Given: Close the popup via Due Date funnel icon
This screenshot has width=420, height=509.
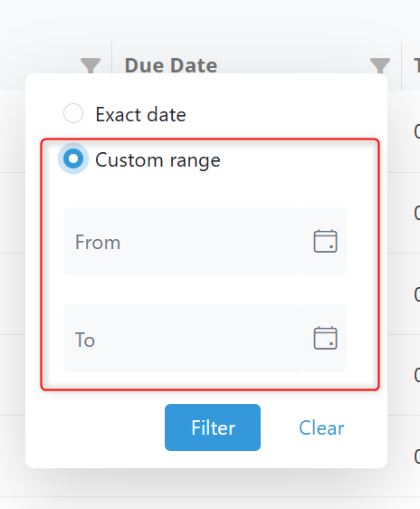Looking at the screenshot, I should point(380,65).
